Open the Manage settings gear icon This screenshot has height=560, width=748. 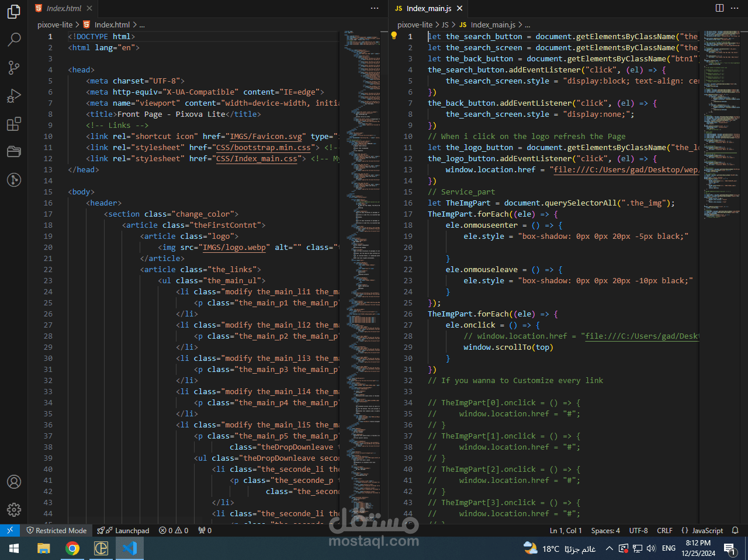pos(14,510)
